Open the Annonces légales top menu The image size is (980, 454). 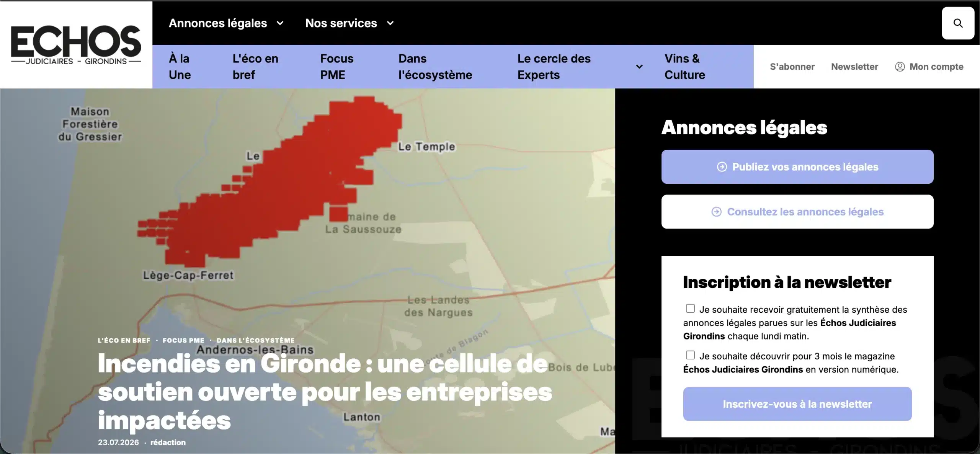pos(218,23)
